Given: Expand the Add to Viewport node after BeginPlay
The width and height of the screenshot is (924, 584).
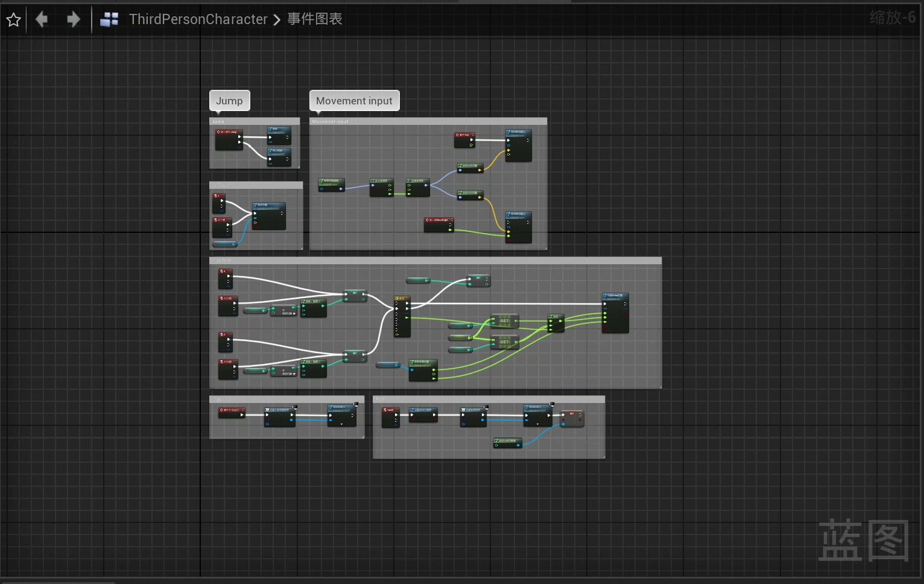Looking at the screenshot, I should 341,424.
